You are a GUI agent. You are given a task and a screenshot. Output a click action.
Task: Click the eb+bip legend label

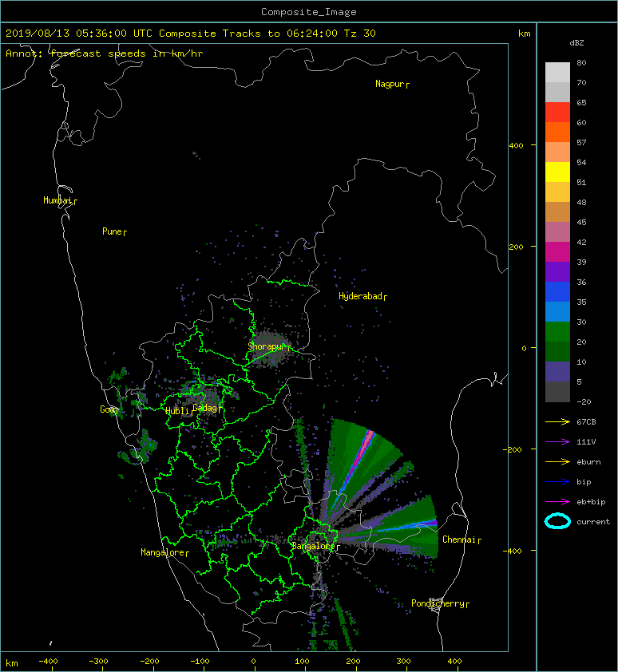591,502
